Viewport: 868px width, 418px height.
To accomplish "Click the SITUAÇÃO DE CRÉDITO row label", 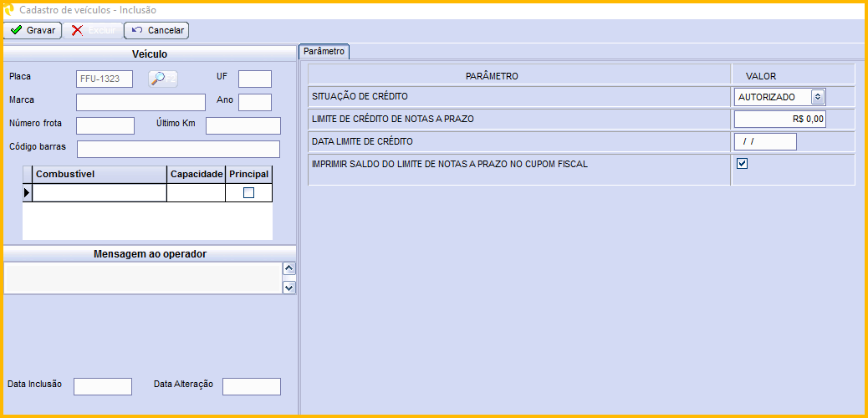I will pos(360,96).
